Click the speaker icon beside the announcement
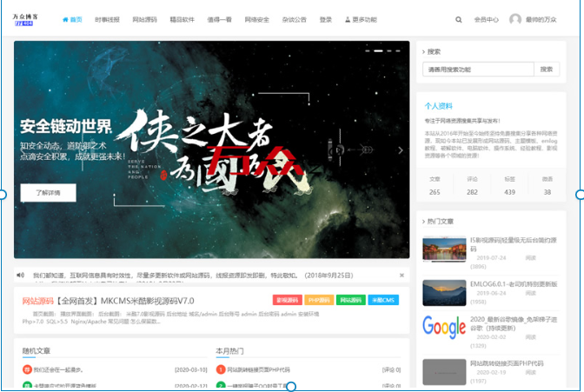584x392 pixels. 21,275
